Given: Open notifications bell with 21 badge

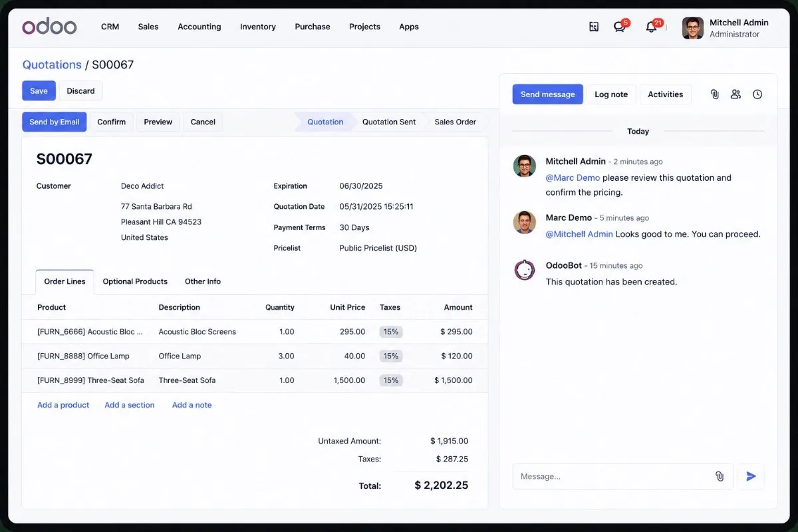Looking at the screenshot, I should [652, 27].
